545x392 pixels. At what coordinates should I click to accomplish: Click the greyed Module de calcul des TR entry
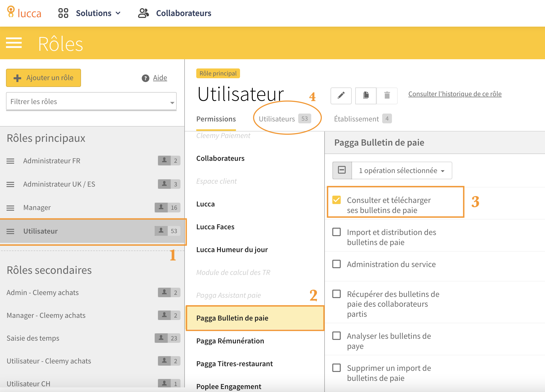click(x=233, y=272)
